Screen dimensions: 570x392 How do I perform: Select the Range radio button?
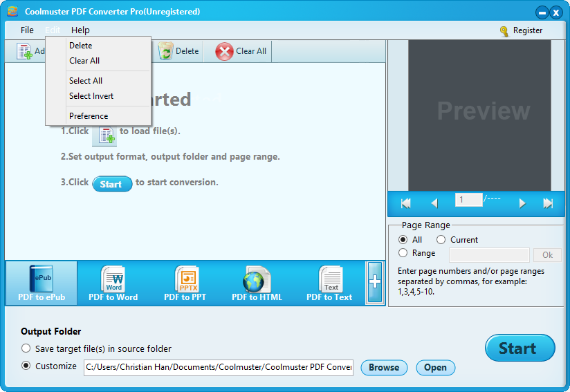[403, 252]
